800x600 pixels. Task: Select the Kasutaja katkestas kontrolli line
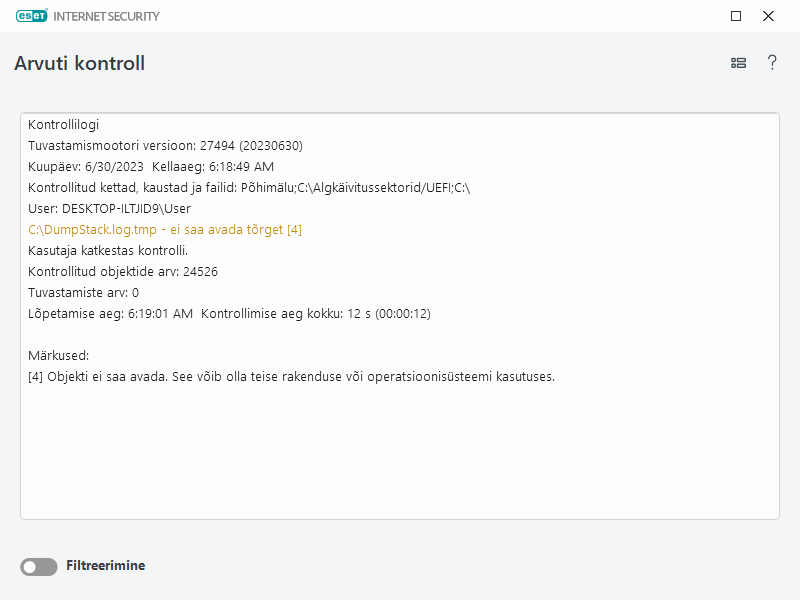[108, 250]
